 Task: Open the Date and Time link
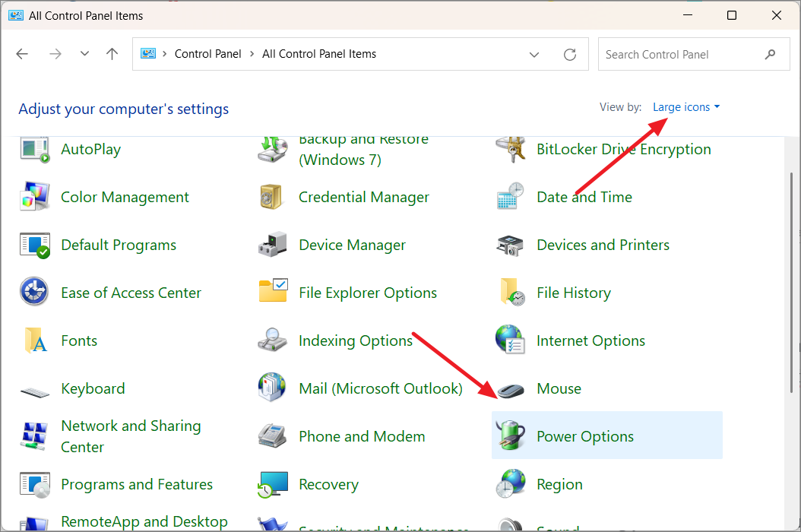click(x=584, y=197)
